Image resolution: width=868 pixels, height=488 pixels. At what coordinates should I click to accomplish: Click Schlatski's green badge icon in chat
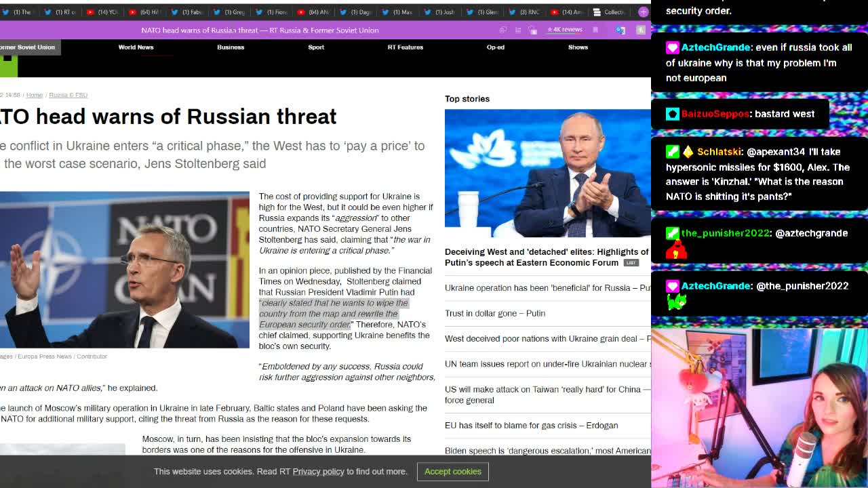click(672, 152)
